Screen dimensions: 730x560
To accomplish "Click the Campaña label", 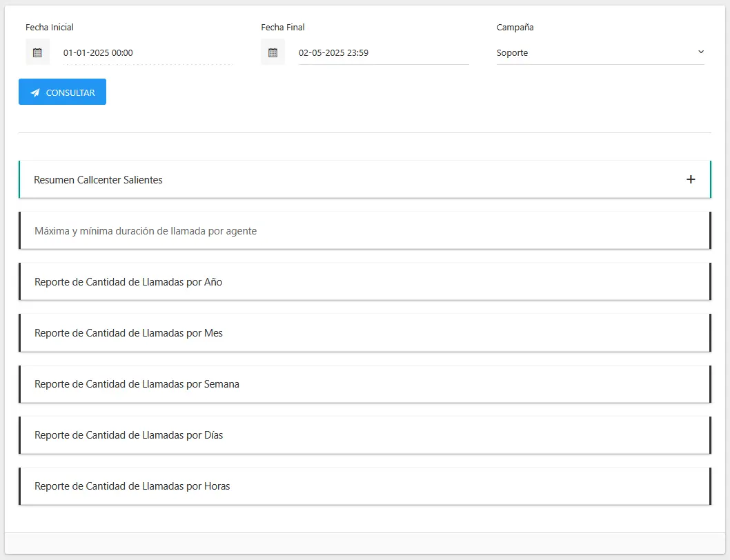I will pyautogui.click(x=515, y=28).
